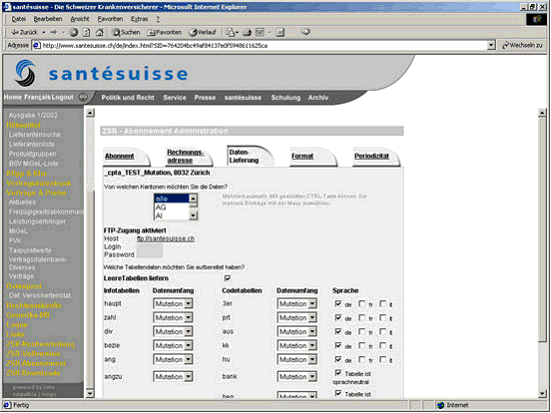Screen dimensions: 551x413
Task: Check the fr checkbox in the bezie row
Action: [x=361, y=346]
